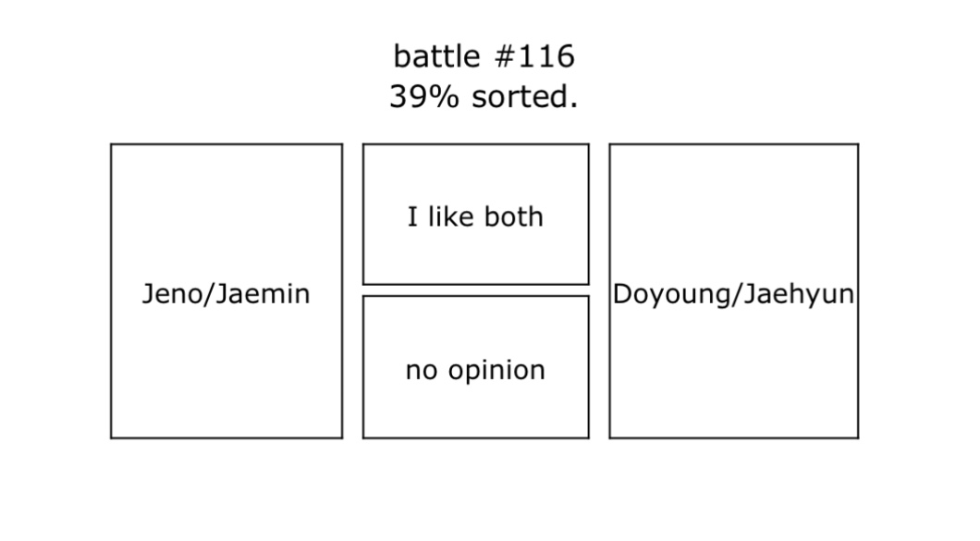This screenshot has height=541, width=980.
Task: Prefer Jeno/Jaemin over Doyoung/Jaehyun
Action: coord(227,291)
